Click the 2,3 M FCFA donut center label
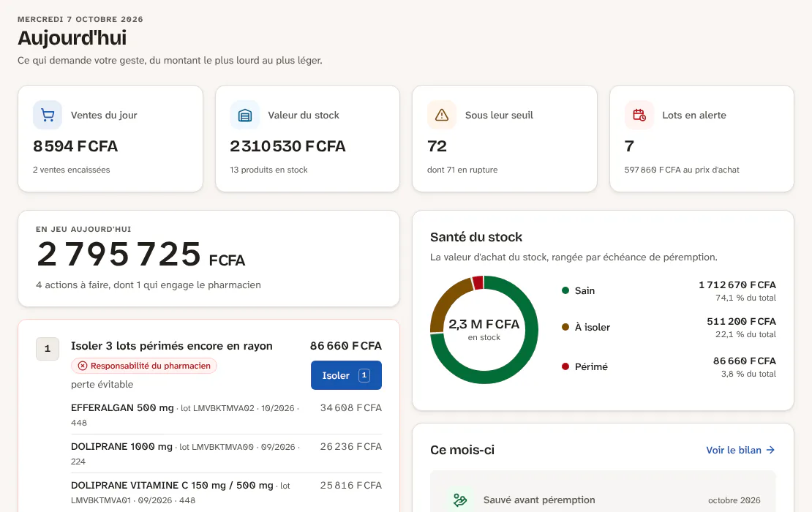Screen dimensions: 812x512 (484, 324)
